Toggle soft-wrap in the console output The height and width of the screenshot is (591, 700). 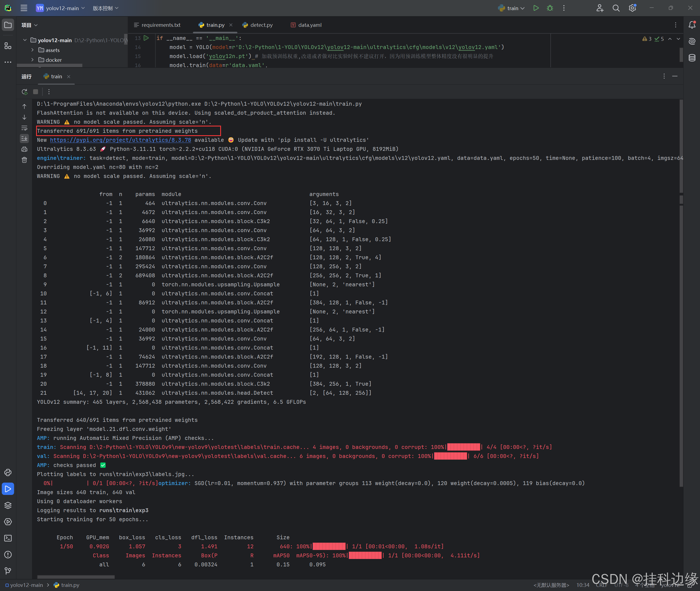pyautogui.click(x=24, y=128)
